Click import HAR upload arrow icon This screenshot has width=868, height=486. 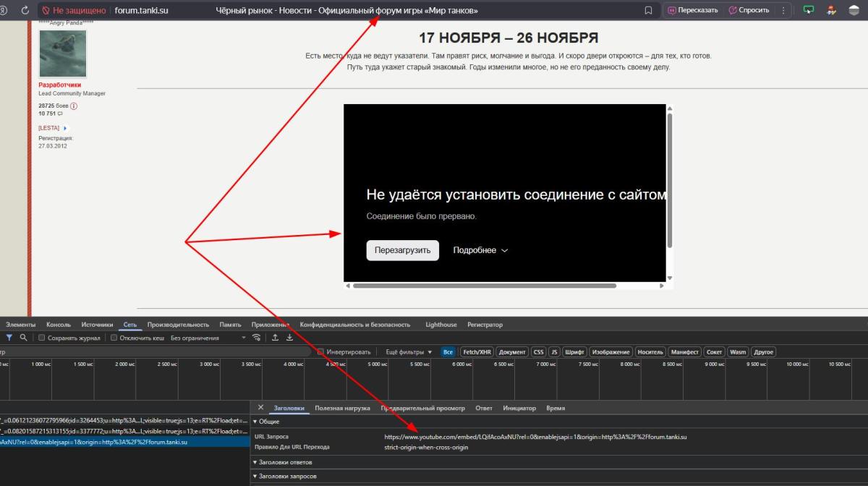pyautogui.click(x=275, y=338)
